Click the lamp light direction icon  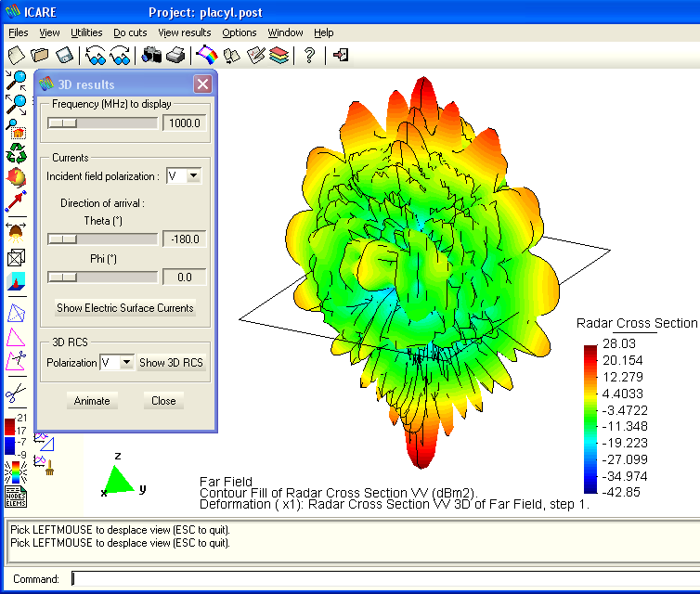point(16,233)
